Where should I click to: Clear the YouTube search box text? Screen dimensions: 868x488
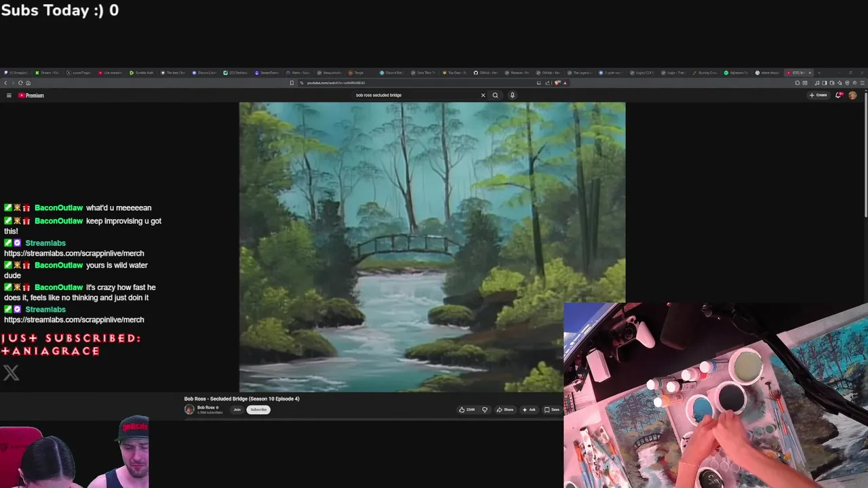pyautogui.click(x=483, y=95)
